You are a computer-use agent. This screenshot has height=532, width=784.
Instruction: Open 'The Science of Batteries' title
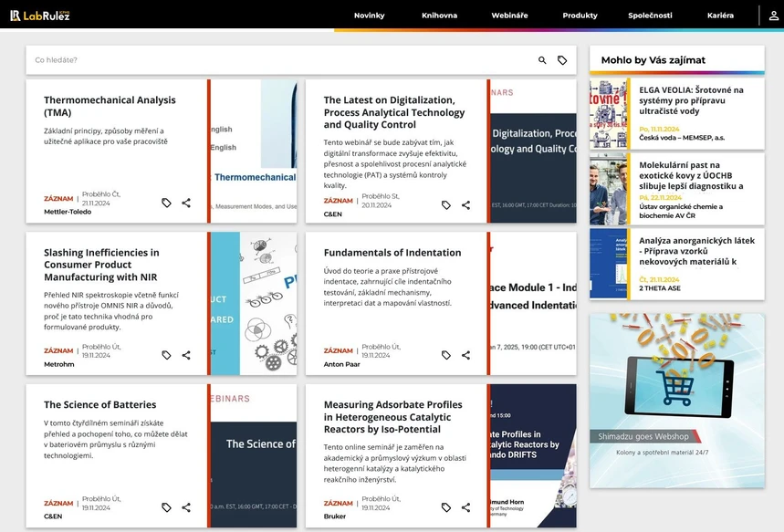coord(100,404)
